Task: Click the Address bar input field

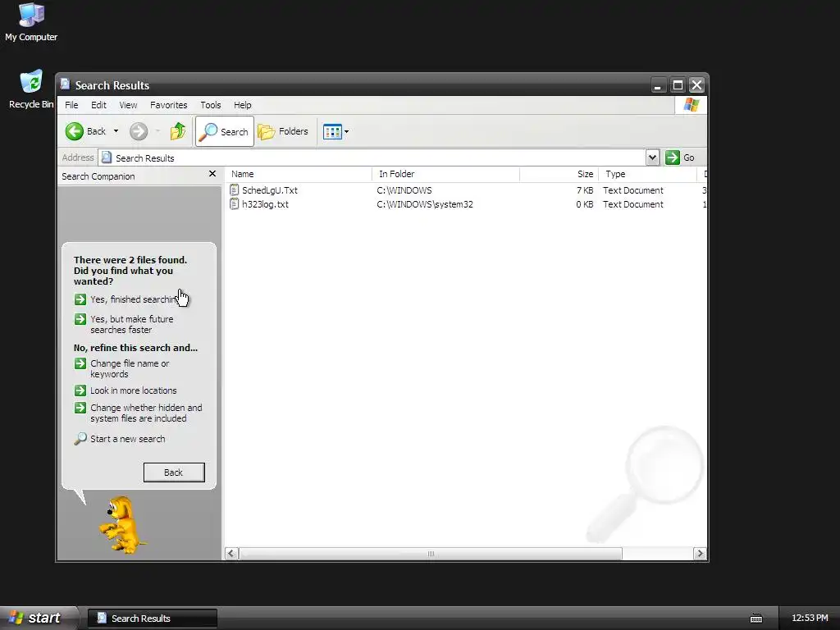Action: pyautogui.click(x=372, y=157)
